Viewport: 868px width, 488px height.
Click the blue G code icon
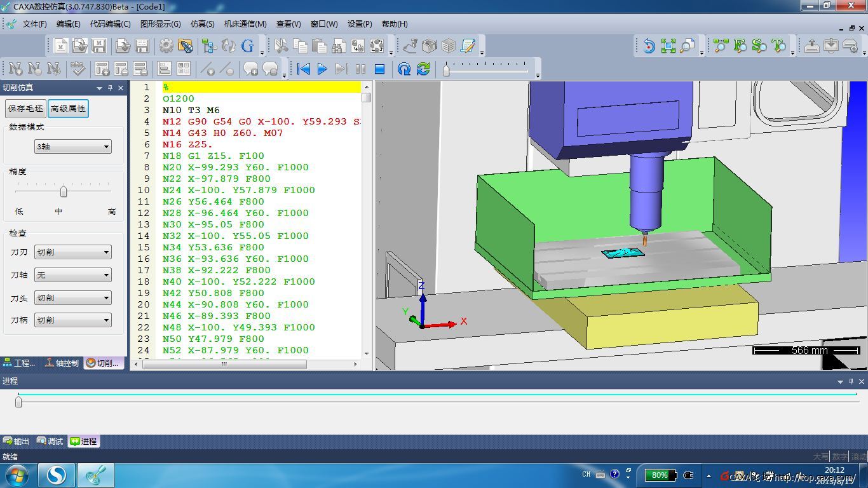[x=247, y=46]
